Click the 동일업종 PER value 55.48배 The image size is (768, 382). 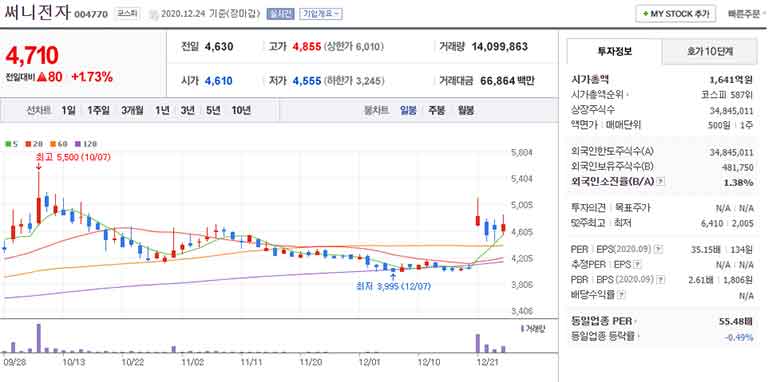point(735,322)
